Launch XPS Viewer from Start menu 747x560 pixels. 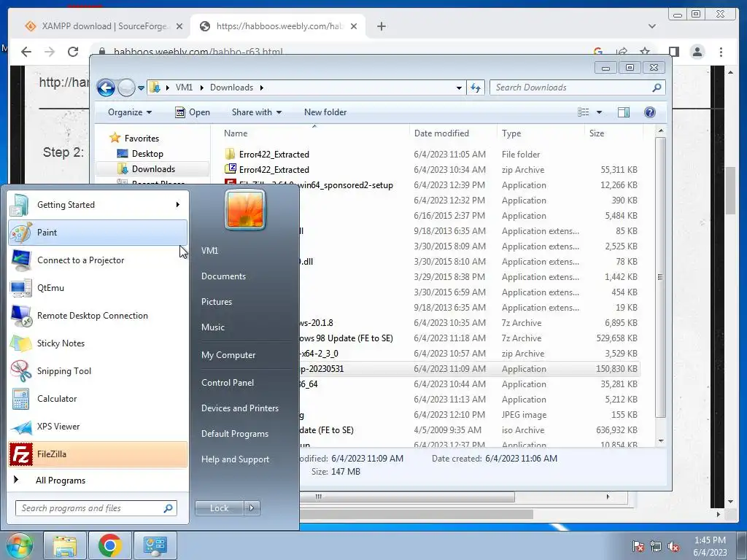pyautogui.click(x=98, y=426)
